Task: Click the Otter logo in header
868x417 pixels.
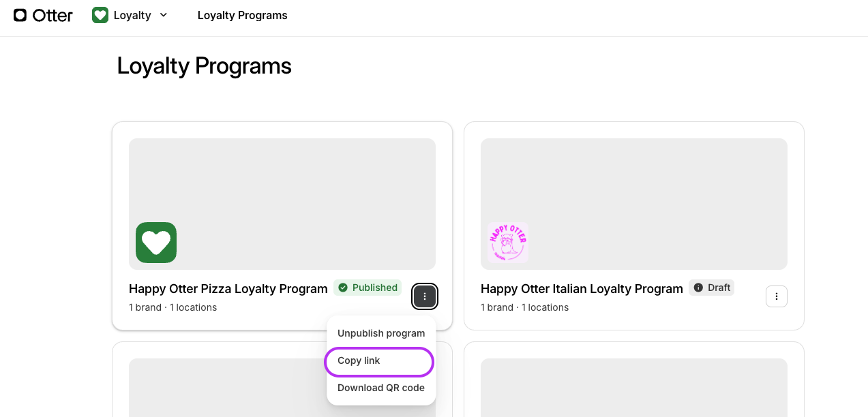Action: point(43,15)
